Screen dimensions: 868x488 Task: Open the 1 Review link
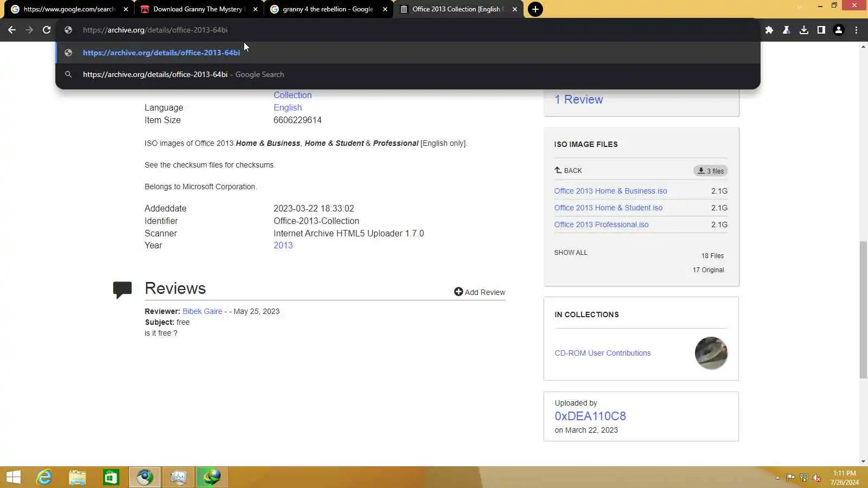(x=578, y=99)
